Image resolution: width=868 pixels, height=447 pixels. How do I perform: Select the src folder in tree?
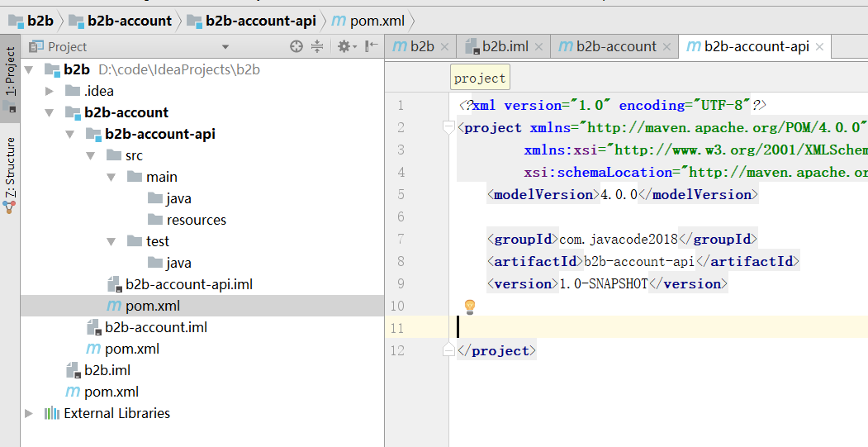(202, 155)
